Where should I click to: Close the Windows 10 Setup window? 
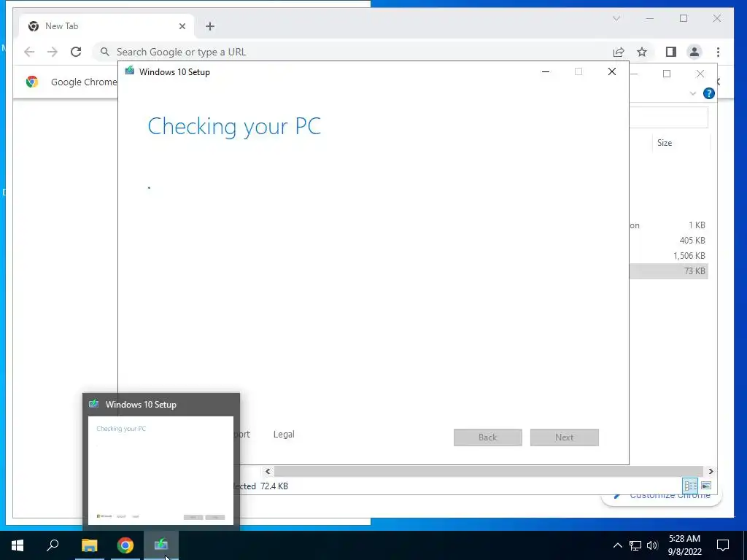(612, 72)
